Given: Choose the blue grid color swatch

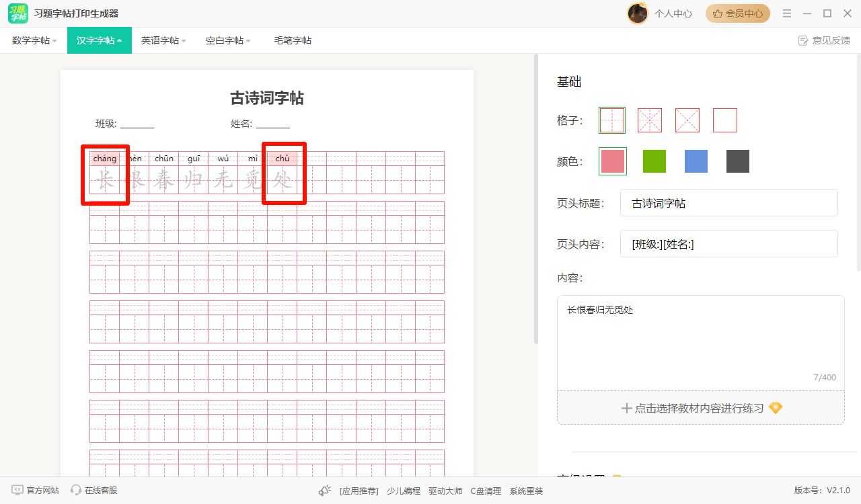Looking at the screenshot, I should [x=696, y=161].
